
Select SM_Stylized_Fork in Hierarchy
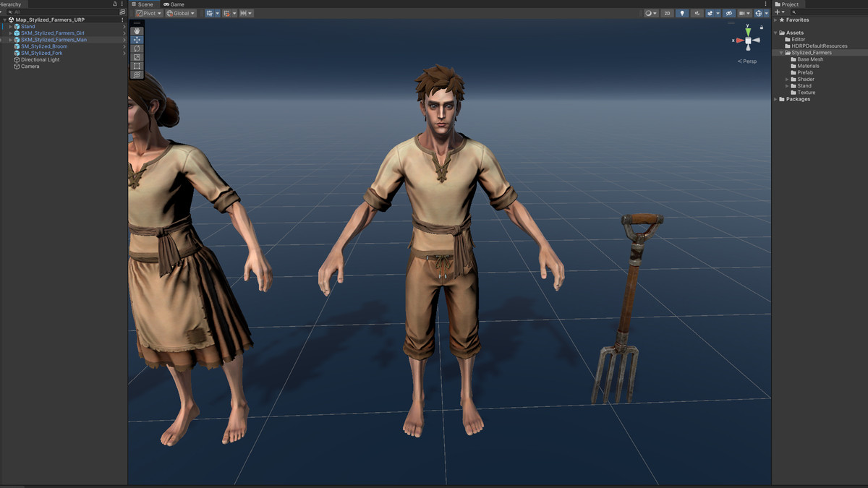[42, 53]
